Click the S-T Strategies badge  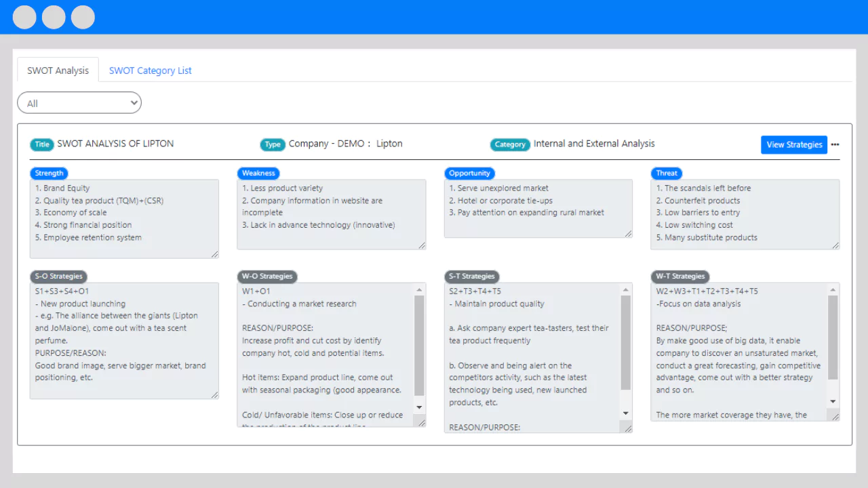pyautogui.click(x=472, y=277)
